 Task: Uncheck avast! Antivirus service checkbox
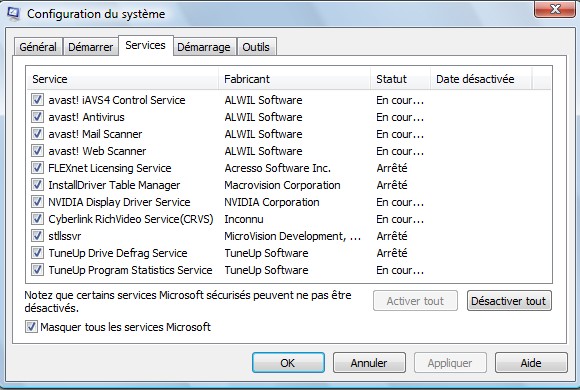(x=37, y=117)
